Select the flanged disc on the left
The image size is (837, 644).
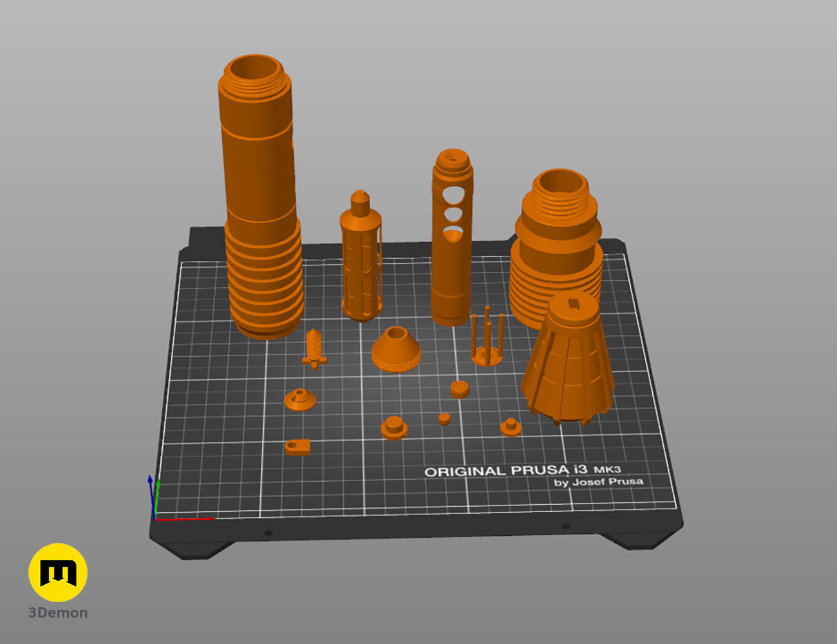coord(300,399)
